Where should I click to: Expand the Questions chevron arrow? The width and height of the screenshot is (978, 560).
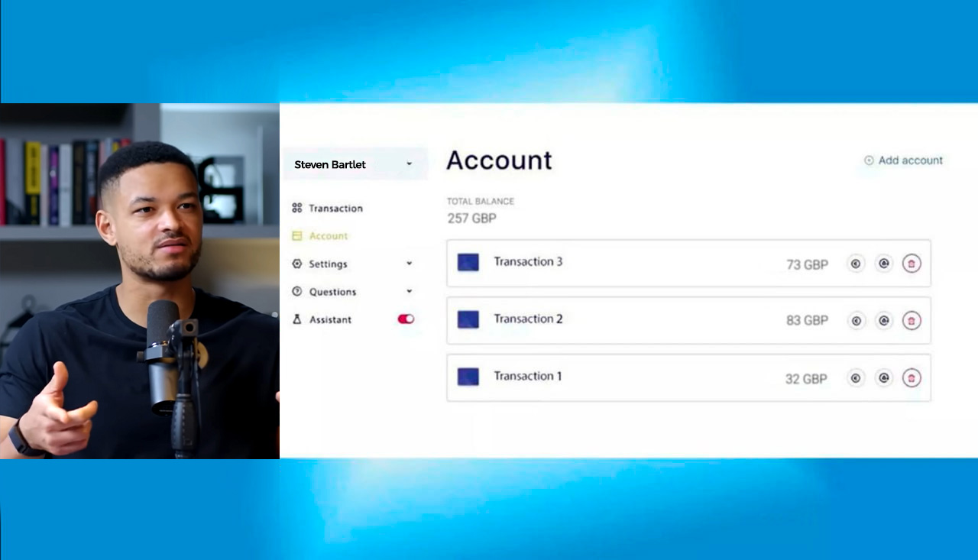coord(409,292)
